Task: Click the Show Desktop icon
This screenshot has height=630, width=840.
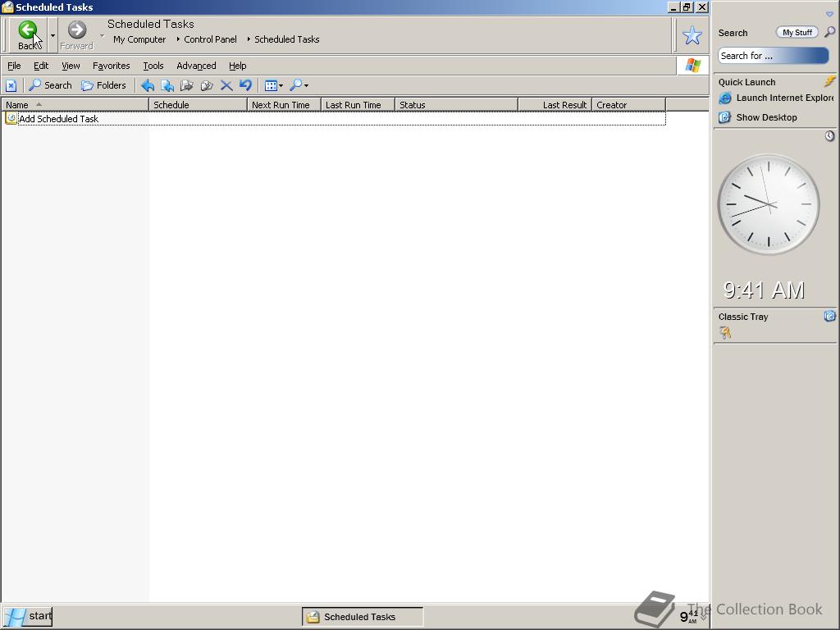Action: coord(725,117)
